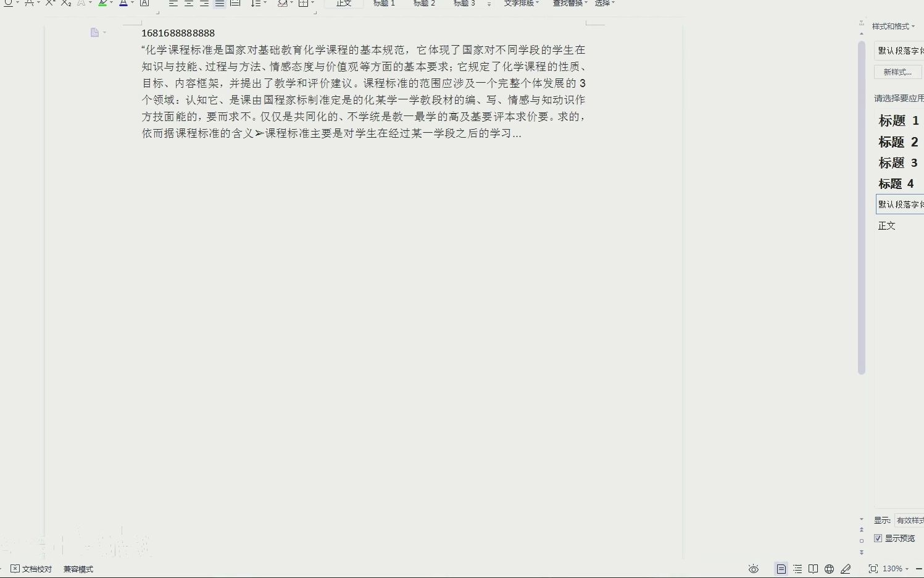
Task: Open the 查找替换 menu
Action: pos(570,3)
